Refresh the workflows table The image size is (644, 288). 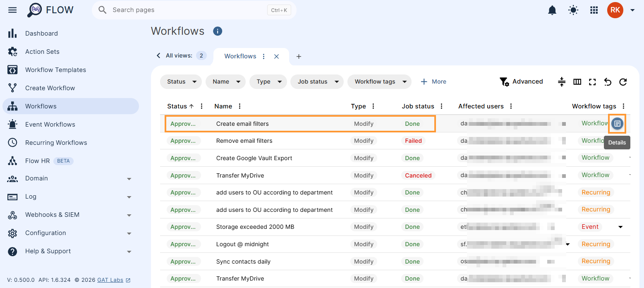click(x=623, y=82)
